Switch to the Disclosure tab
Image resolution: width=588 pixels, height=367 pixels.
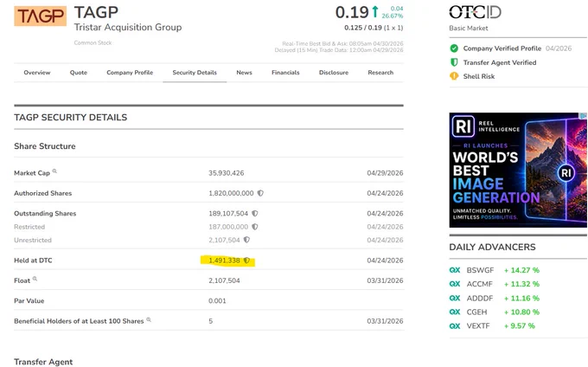(x=334, y=73)
